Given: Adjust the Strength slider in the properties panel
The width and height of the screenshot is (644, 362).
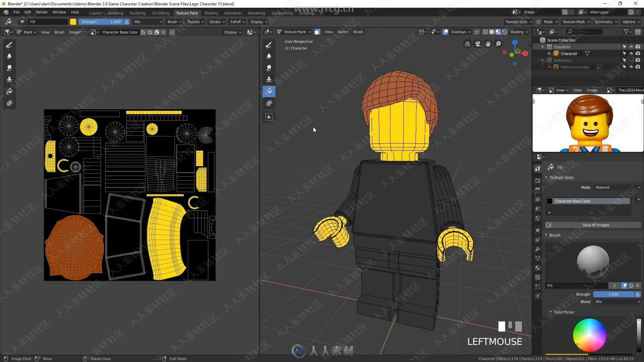Looking at the screenshot, I should pos(614,294).
